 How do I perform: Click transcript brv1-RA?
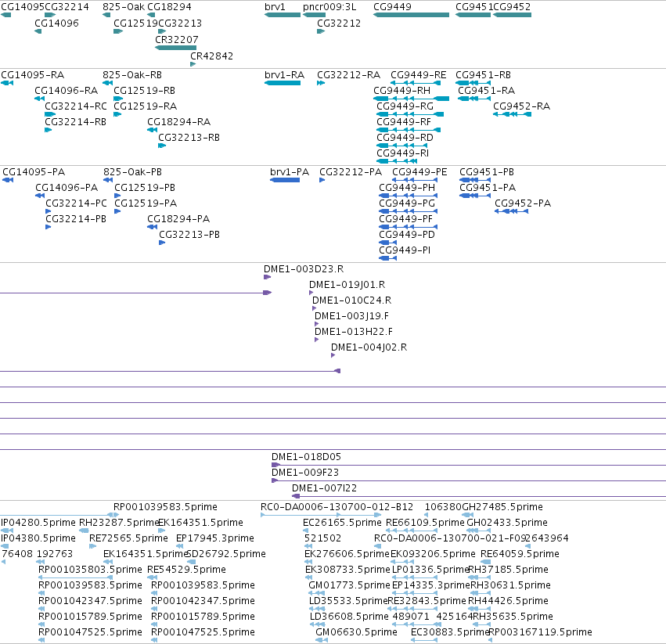tap(284, 75)
